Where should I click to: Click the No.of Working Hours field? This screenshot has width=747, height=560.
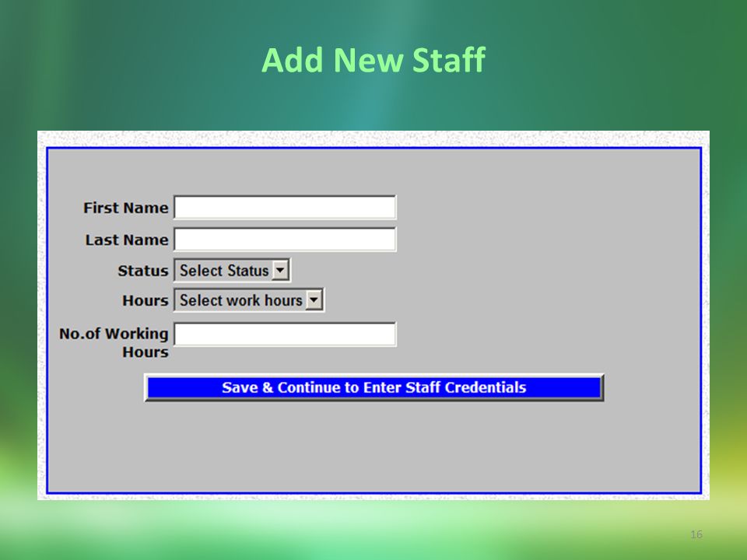point(285,334)
